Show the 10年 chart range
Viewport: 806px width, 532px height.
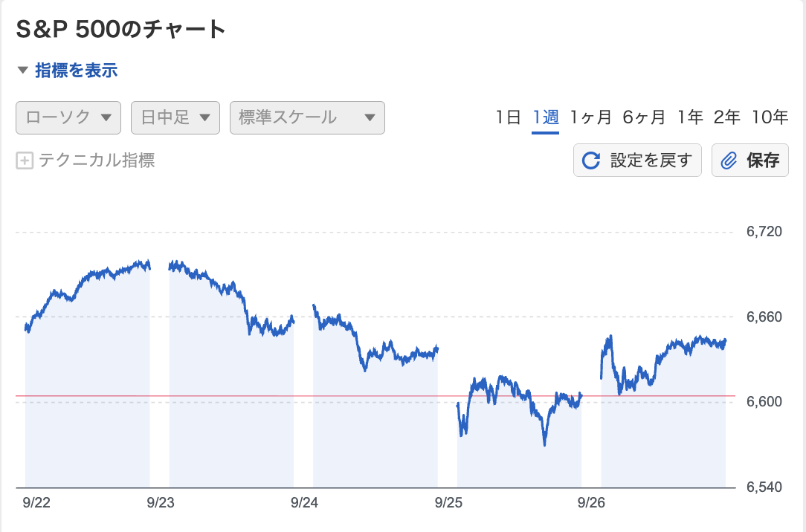coord(770,117)
